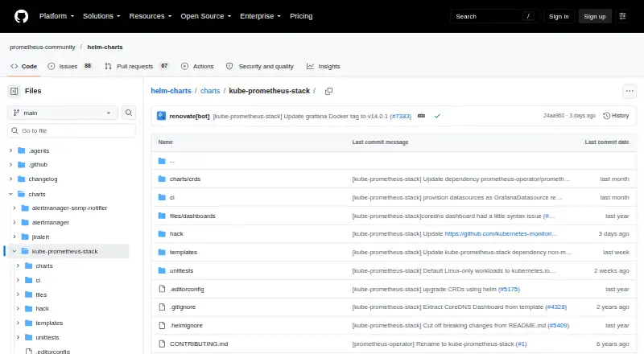The width and height of the screenshot is (644, 354).
Task: Click the file icon for .editorconfig
Action: tap(162, 289)
